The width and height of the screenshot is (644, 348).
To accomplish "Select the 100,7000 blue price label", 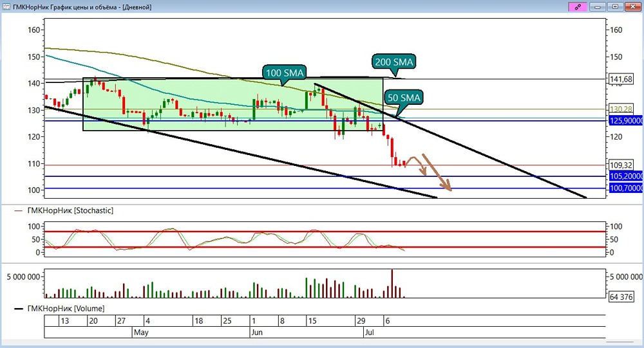I will point(625,188).
